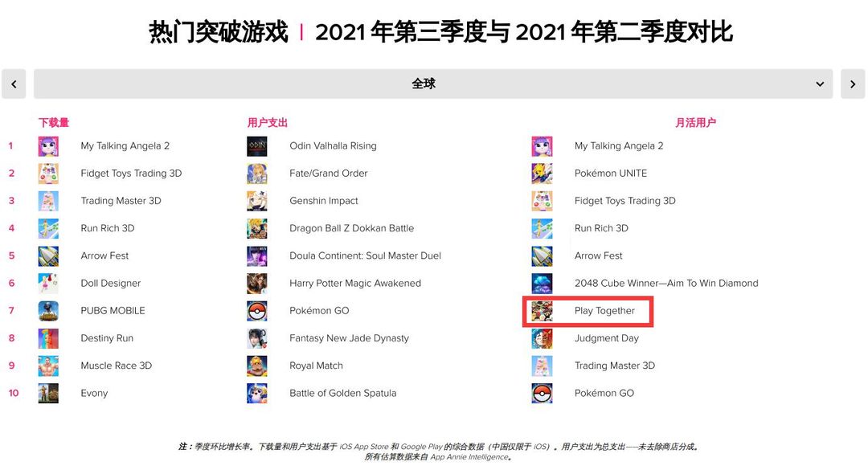The width and height of the screenshot is (868, 470).
Task: Click Battle of Golden Spatula icon
Action: pos(257,393)
